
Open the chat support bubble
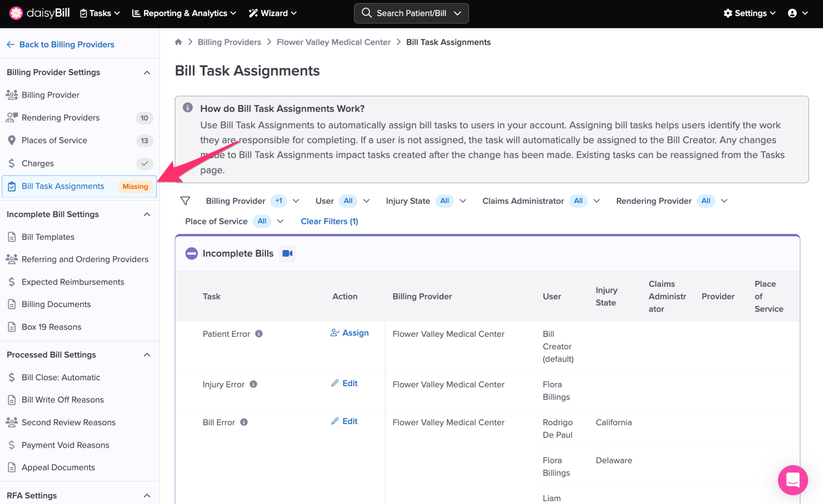pos(792,480)
